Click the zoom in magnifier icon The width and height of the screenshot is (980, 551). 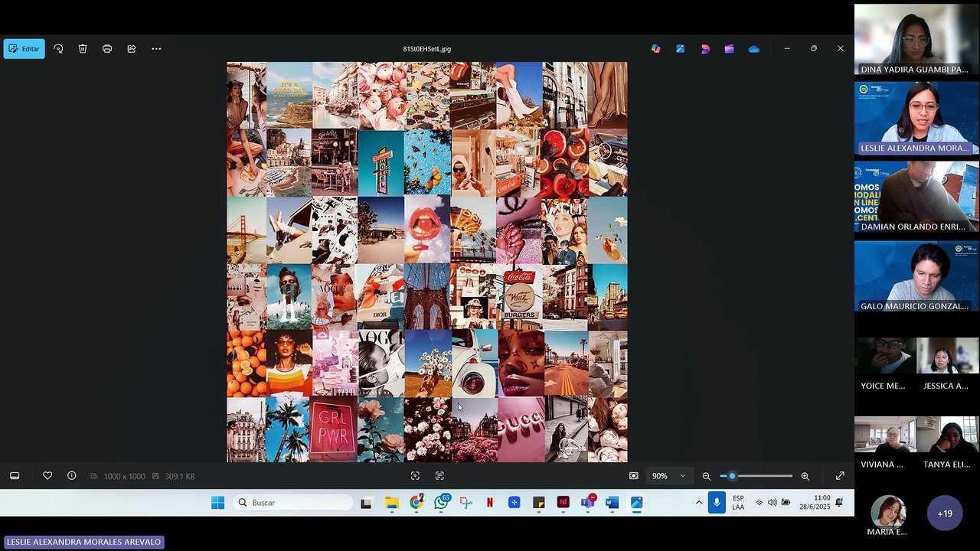tap(805, 476)
